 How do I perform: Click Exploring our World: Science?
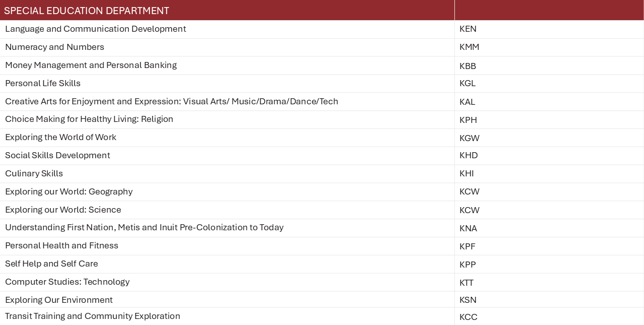pos(63,210)
